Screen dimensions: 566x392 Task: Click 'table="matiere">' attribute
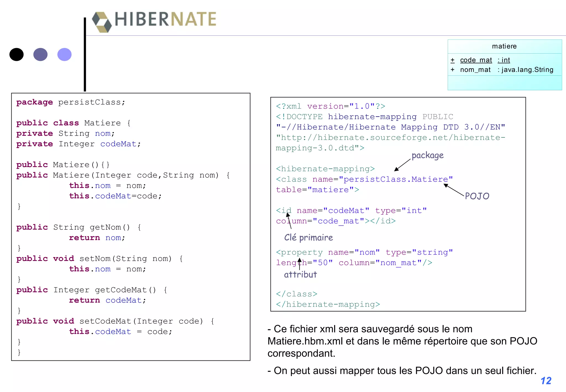pos(318,190)
